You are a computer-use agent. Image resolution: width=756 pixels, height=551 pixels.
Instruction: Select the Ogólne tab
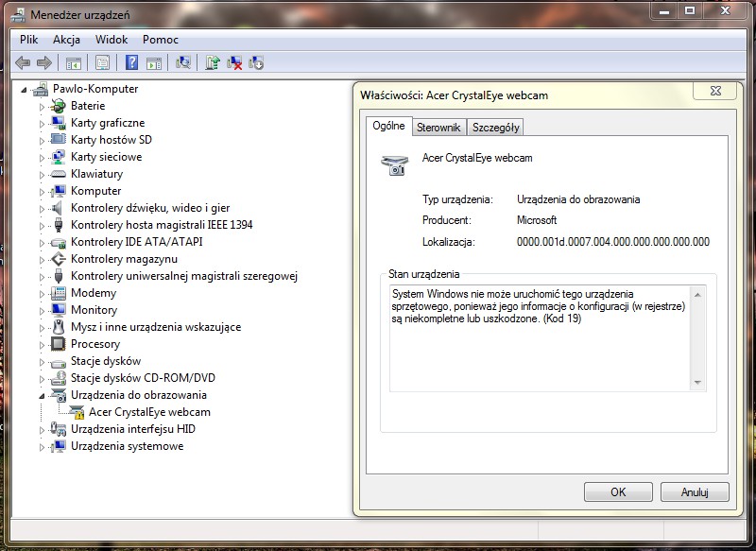pos(388,126)
